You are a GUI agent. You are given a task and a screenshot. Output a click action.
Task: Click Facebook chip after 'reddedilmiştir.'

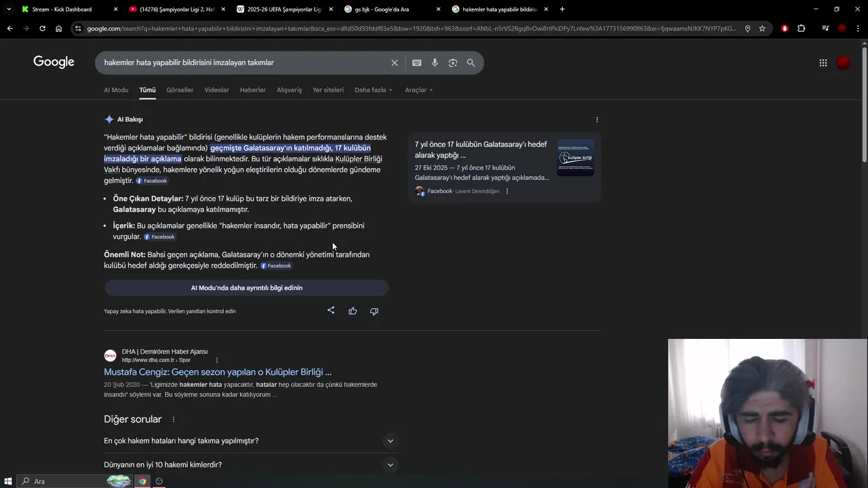[x=275, y=266]
